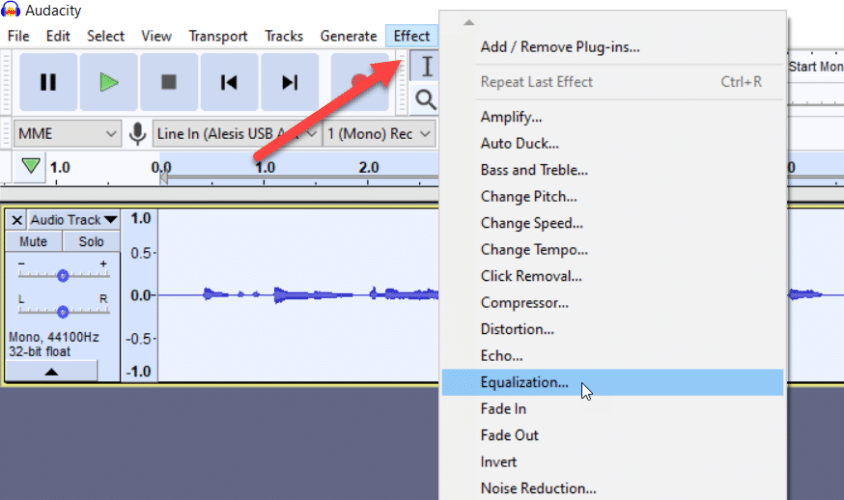This screenshot has width=844, height=500.
Task: Skip to End of the track
Action: [x=290, y=82]
